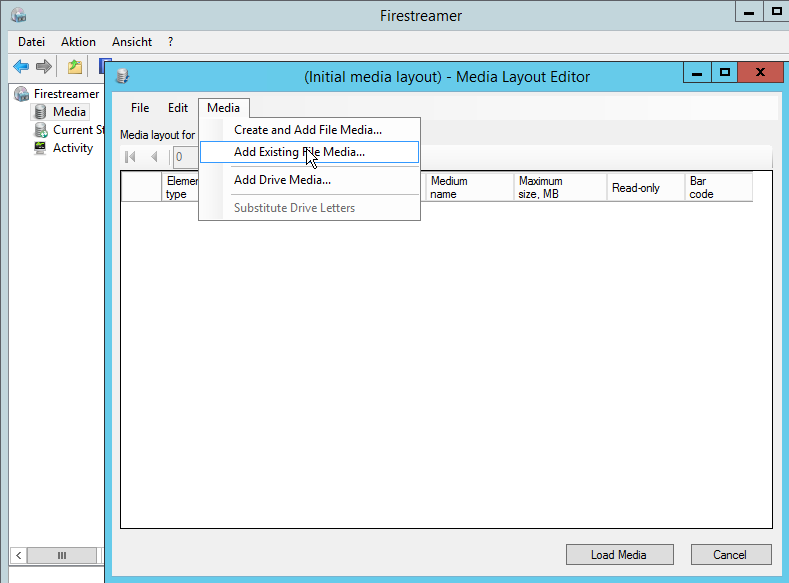Open the Aktion menu
The height and width of the screenshot is (583, 789).
point(78,42)
